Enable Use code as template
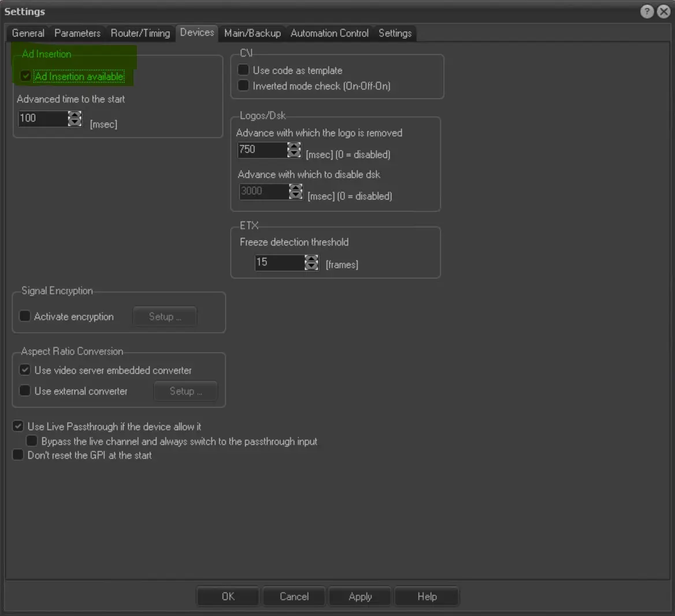This screenshot has height=616, width=675. [244, 70]
